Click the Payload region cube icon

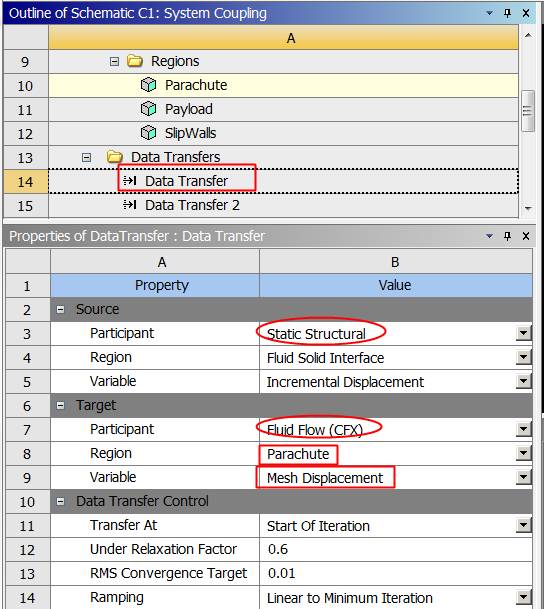tap(148, 109)
